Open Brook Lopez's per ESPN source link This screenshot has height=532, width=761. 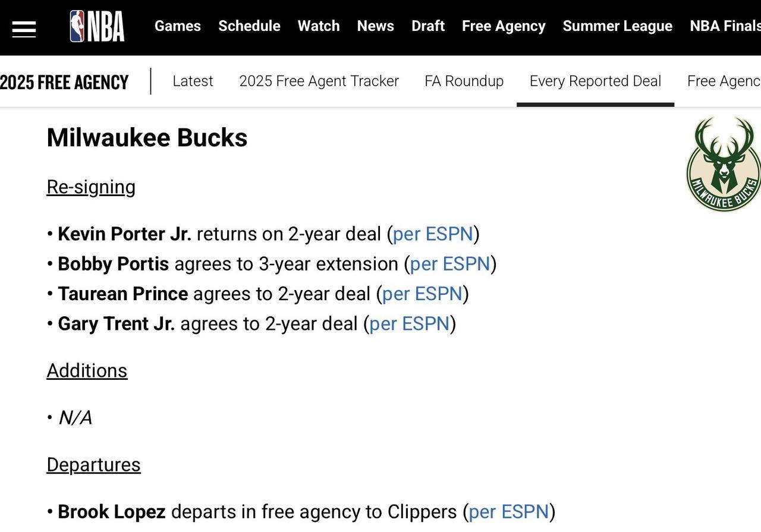tap(509, 512)
